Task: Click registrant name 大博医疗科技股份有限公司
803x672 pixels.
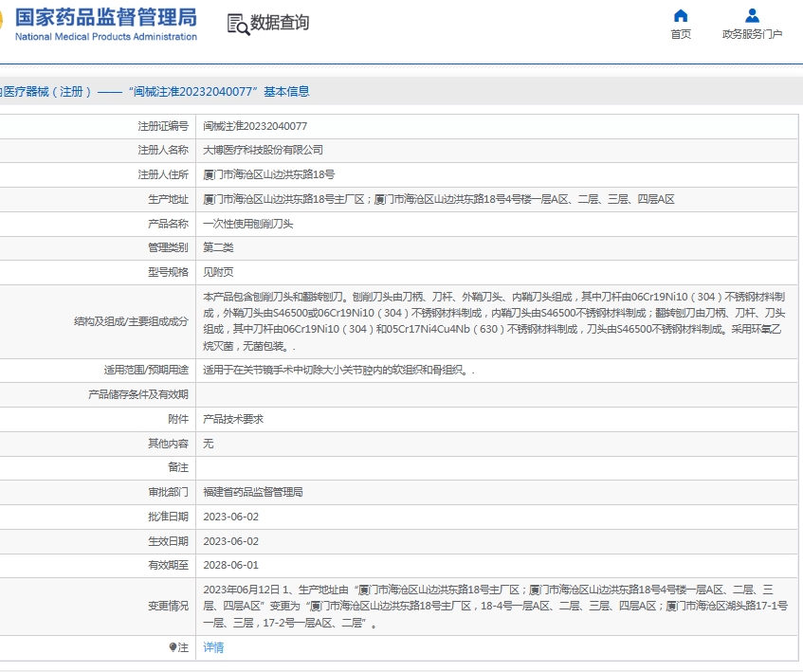Action: point(263,150)
